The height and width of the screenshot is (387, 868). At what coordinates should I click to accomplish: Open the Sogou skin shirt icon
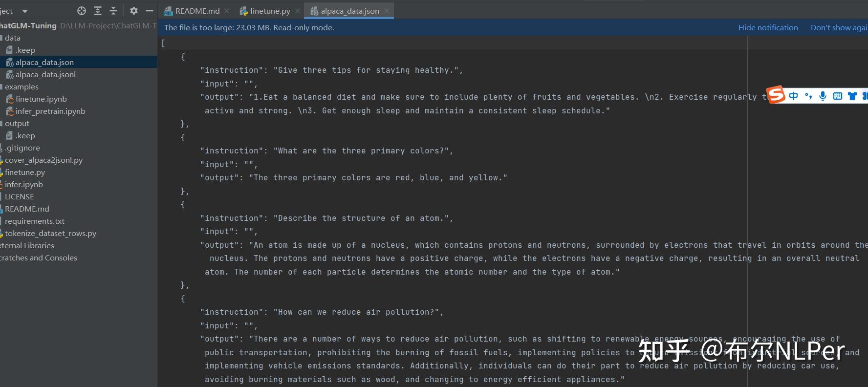pyautogui.click(x=852, y=96)
